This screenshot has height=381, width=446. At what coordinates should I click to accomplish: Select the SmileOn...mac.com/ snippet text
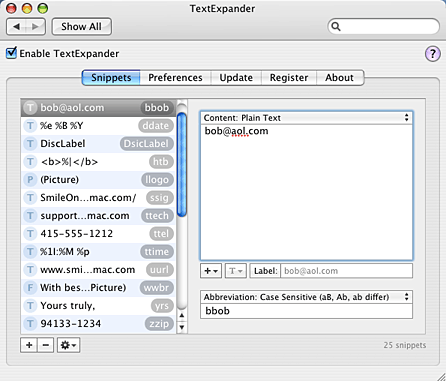click(88, 198)
